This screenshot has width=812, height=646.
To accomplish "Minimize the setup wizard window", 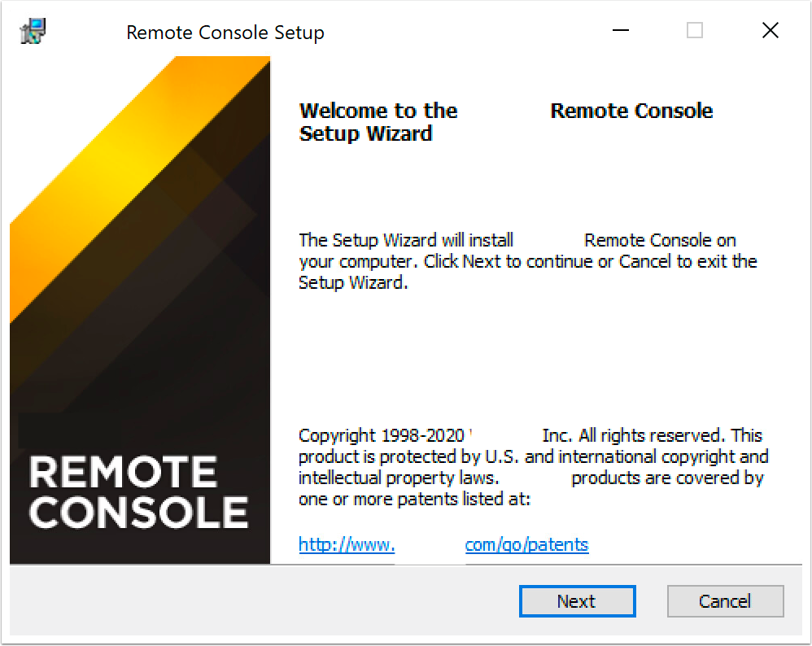I will point(620,30).
